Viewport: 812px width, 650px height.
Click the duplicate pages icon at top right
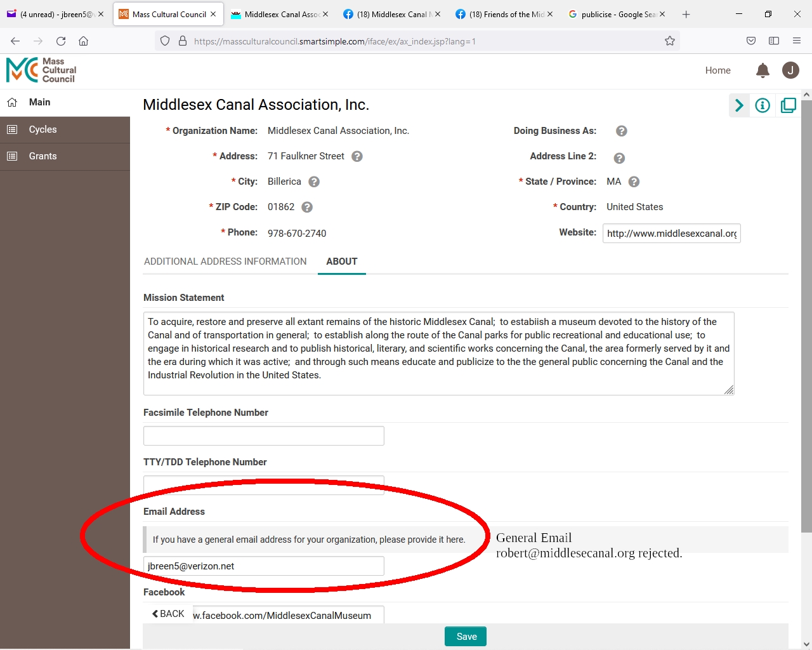tap(788, 105)
